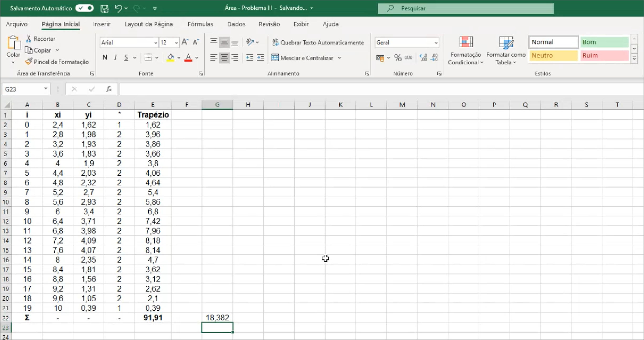Expand the Name Box dropdown arrow

click(x=46, y=89)
